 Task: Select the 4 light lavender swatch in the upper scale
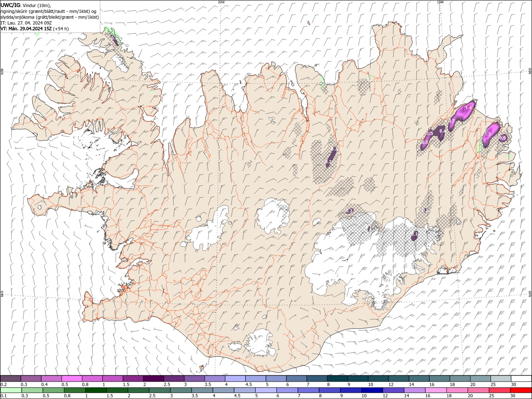point(235,378)
